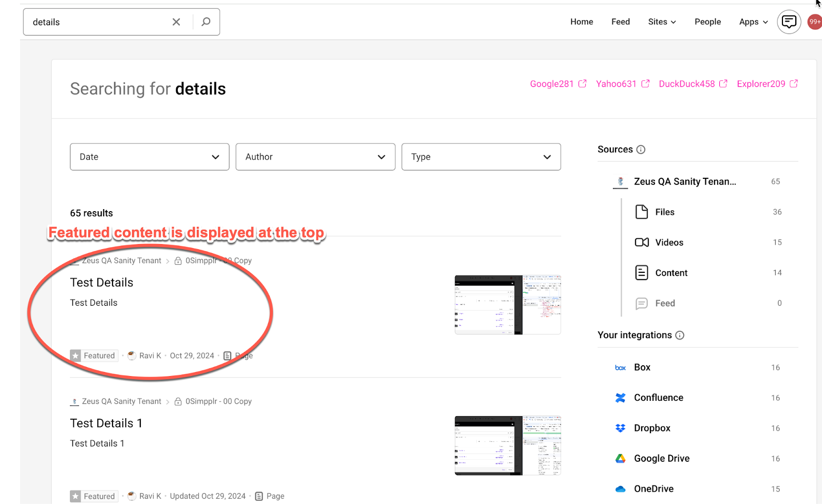Open the chat messages icon
822x504 pixels.
click(x=789, y=22)
